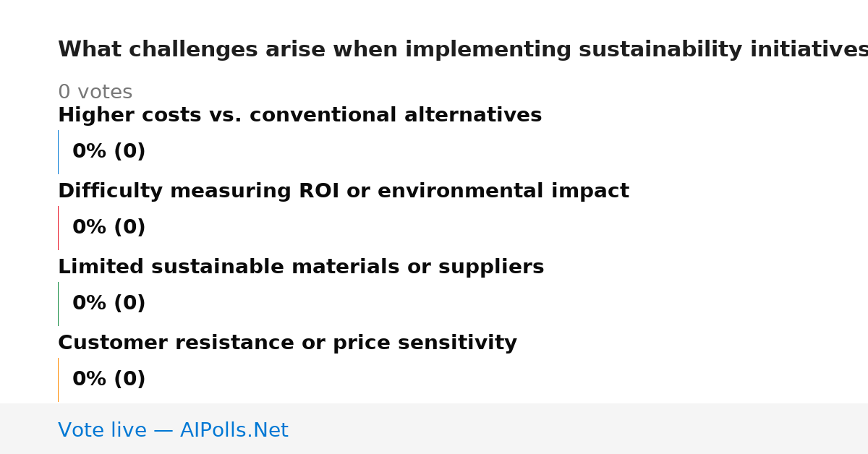This screenshot has height=454, width=868.
Task: Click the red result bar for Difficulty measuring ROI
Action: pyautogui.click(x=58, y=228)
